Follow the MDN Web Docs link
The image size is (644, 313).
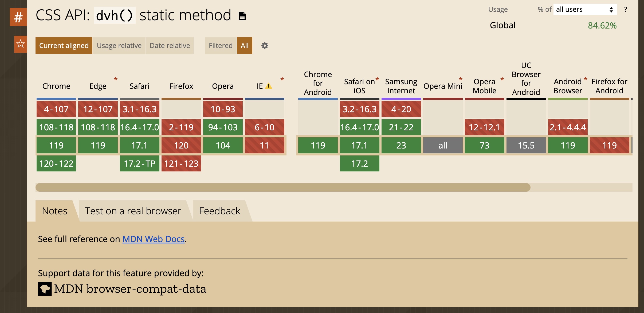pyautogui.click(x=154, y=239)
